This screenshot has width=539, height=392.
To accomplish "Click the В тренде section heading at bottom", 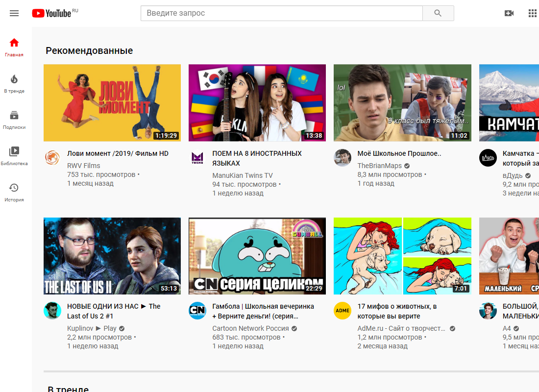I will 68,389.
